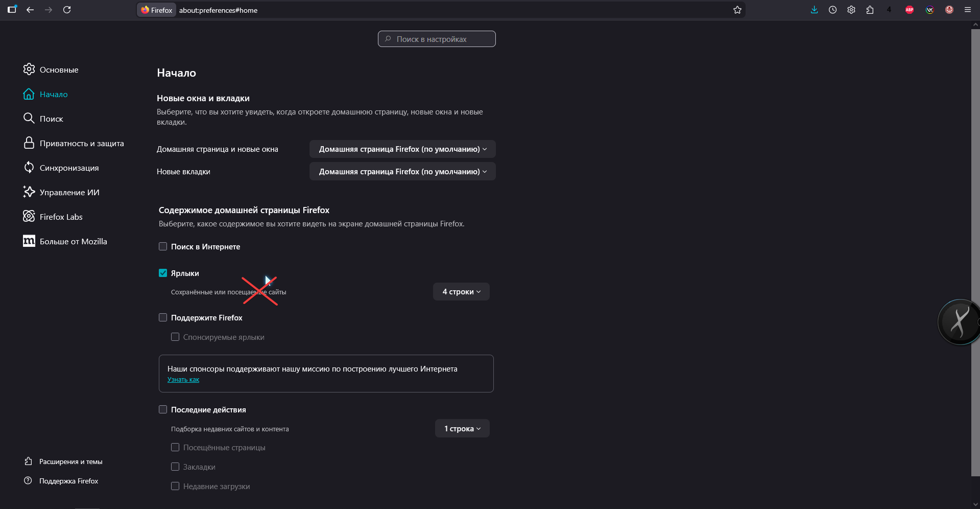Follow the "Узнать как" link
The image size is (980, 509).
183,380
